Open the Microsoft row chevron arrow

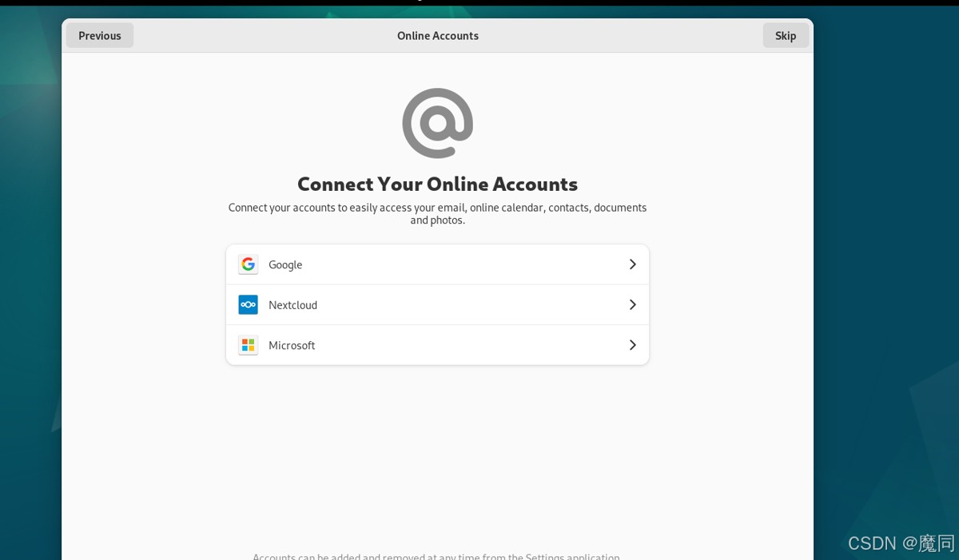pos(632,345)
